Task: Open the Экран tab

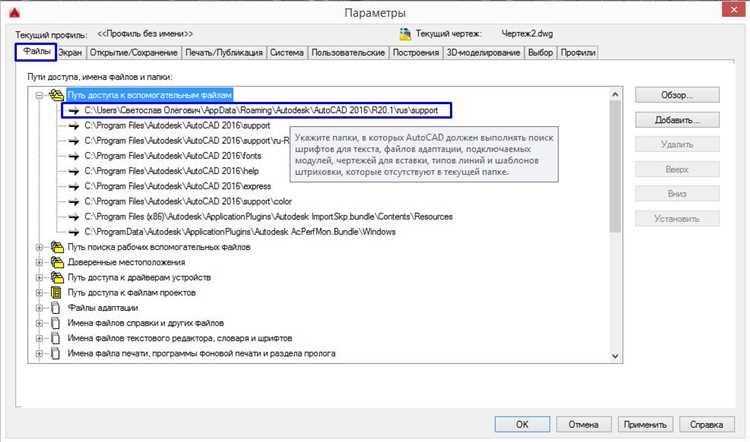Action: pyautogui.click(x=70, y=53)
